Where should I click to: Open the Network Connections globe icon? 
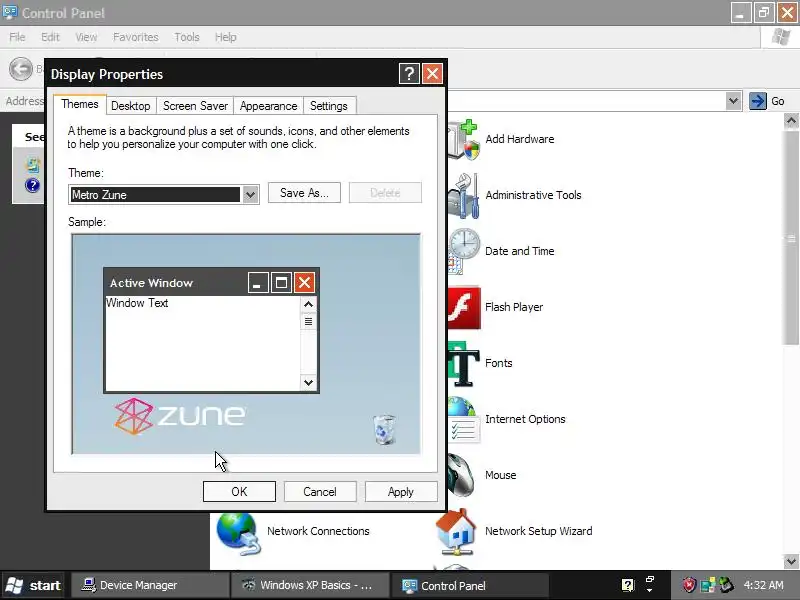(x=238, y=533)
